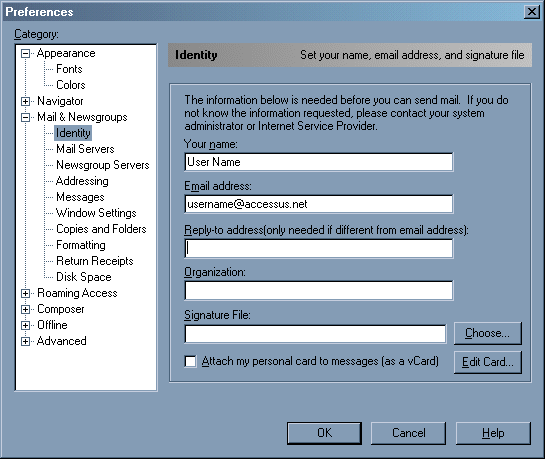Enable Attach my personal card checkbox

pyautogui.click(x=190, y=361)
